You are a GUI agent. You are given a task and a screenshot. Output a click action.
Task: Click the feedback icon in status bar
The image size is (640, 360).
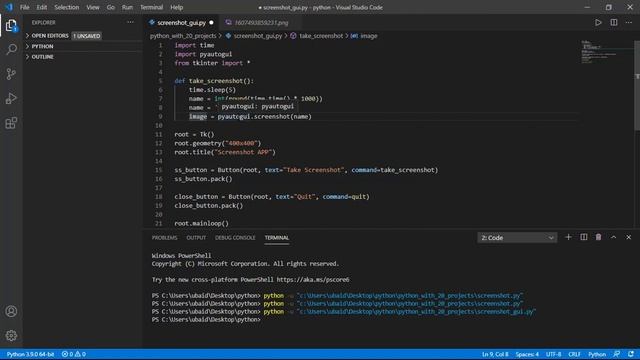617,354
